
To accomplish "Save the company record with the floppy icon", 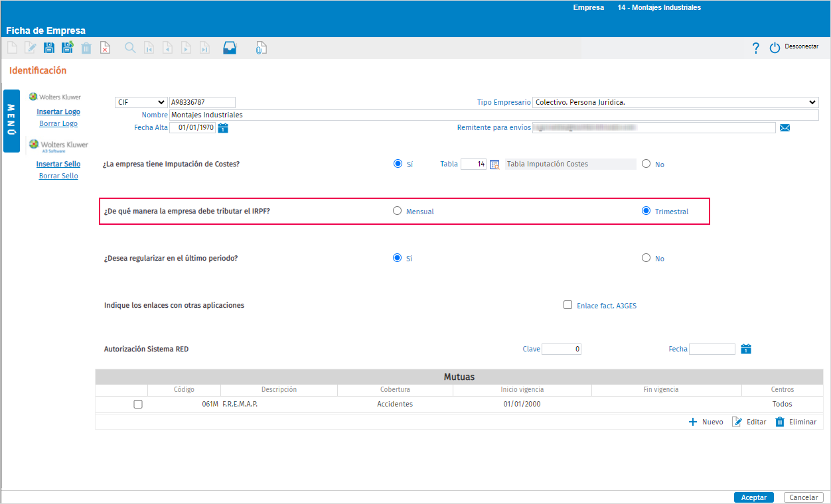I will tap(49, 48).
